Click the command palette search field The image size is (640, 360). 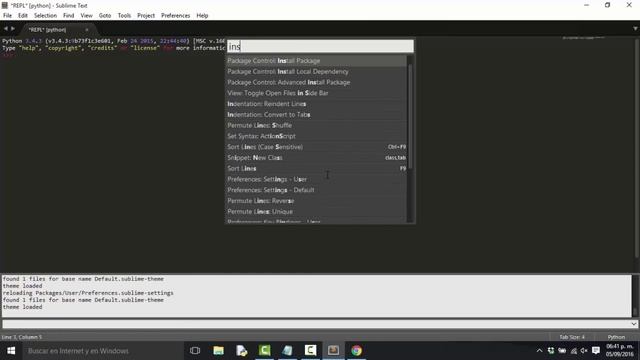tap(320, 46)
